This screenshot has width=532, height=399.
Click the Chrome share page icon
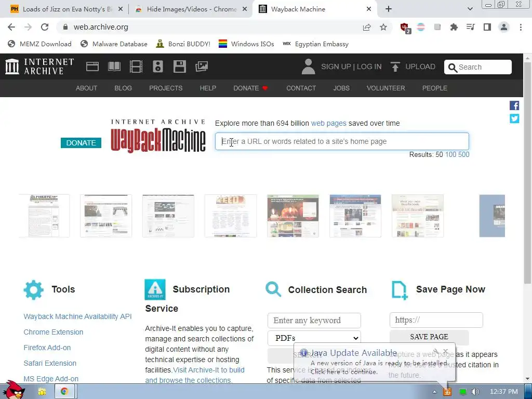(367, 27)
